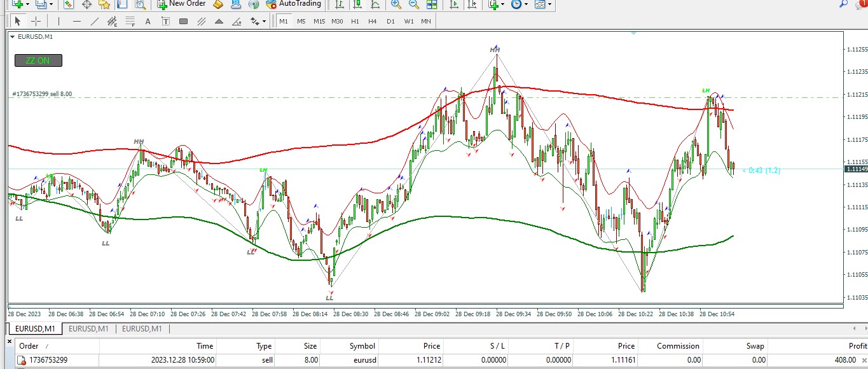The image size is (868, 369).
Task: Click the New Order button
Action: pyautogui.click(x=181, y=4)
